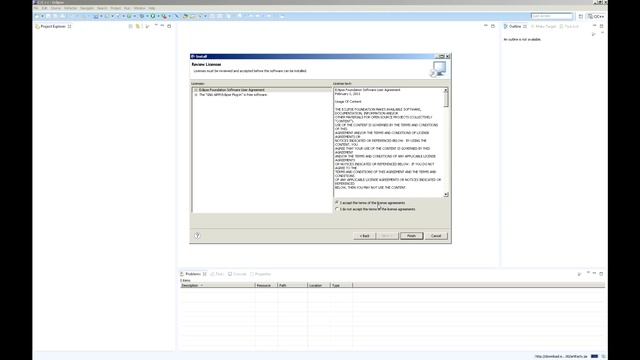The height and width of the screenshot is (360, 640).
Task: Open the New dropdown arrow in toolbar
Action: pyautogui.click(x=42, y=16)
